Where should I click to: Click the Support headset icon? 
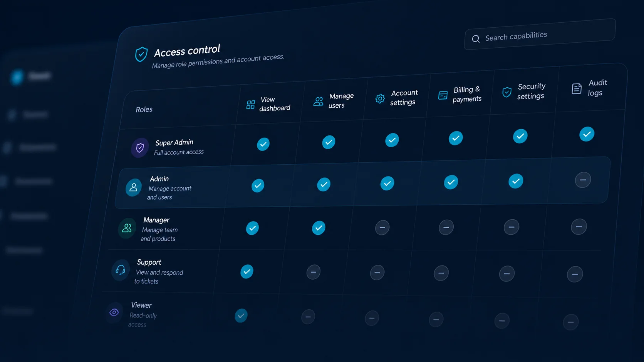[121, 270]
